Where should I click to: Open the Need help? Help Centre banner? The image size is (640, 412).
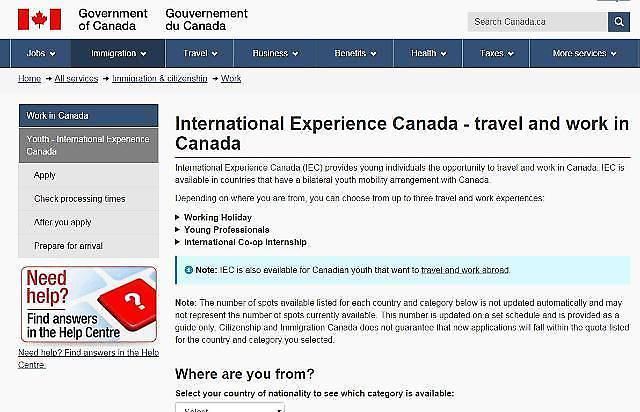pos(88,304)
